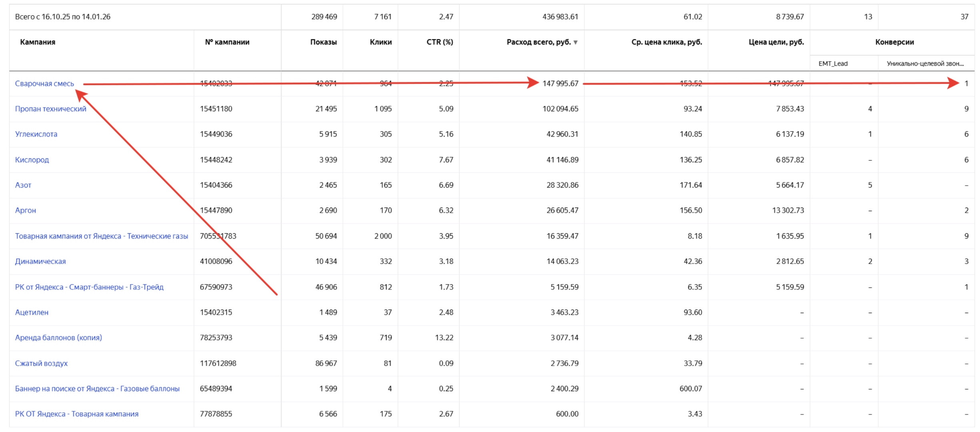The image size is (980, 432).
Task: Select total spend value 436 983.61
Action: 560,17
